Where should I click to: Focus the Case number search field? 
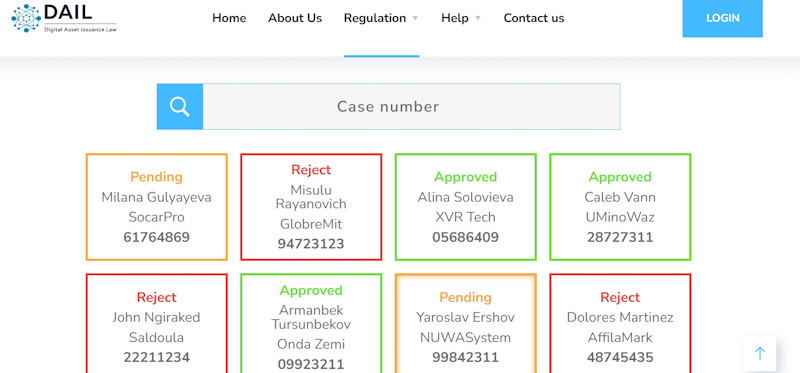pyautogui.click(x=411, y=107)
